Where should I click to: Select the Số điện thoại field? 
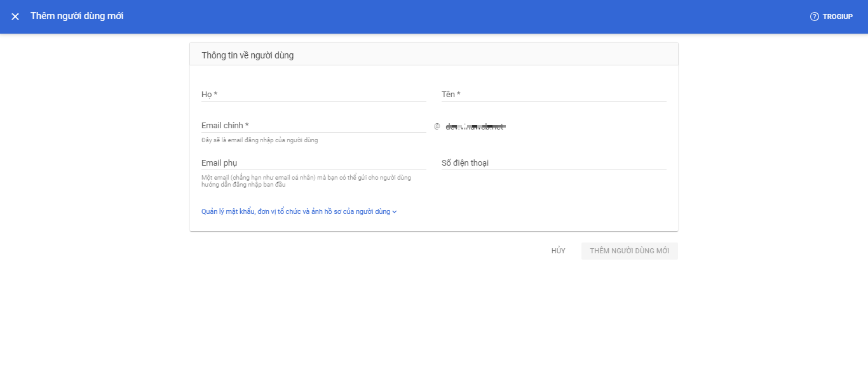coord(553,163)
